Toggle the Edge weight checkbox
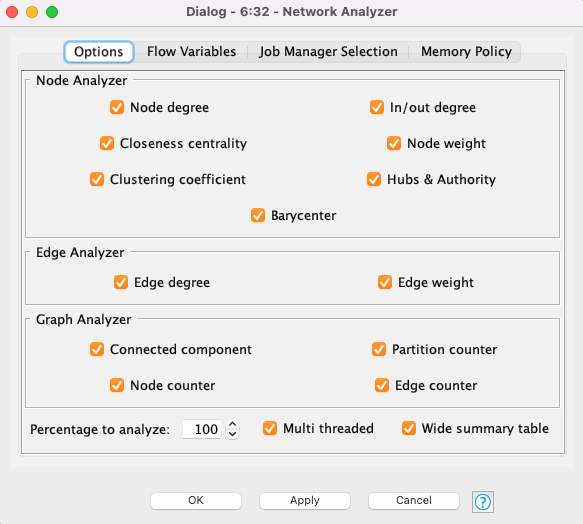The height and width of the screenshot is (524, 583). coord(385,282)
